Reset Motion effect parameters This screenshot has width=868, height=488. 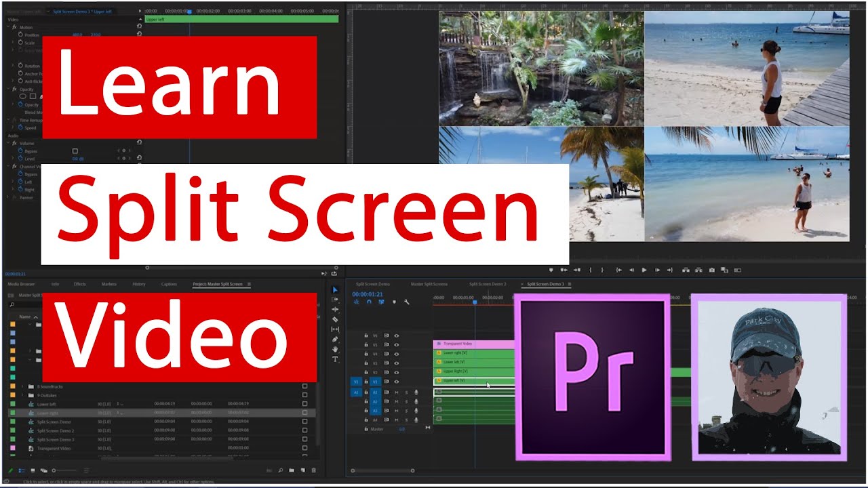139,26
